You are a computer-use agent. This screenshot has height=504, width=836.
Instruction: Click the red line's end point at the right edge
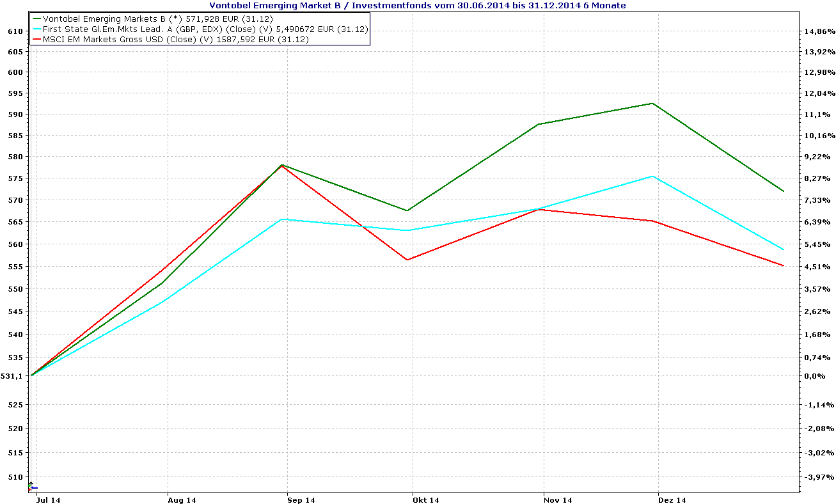pos(783,265)
